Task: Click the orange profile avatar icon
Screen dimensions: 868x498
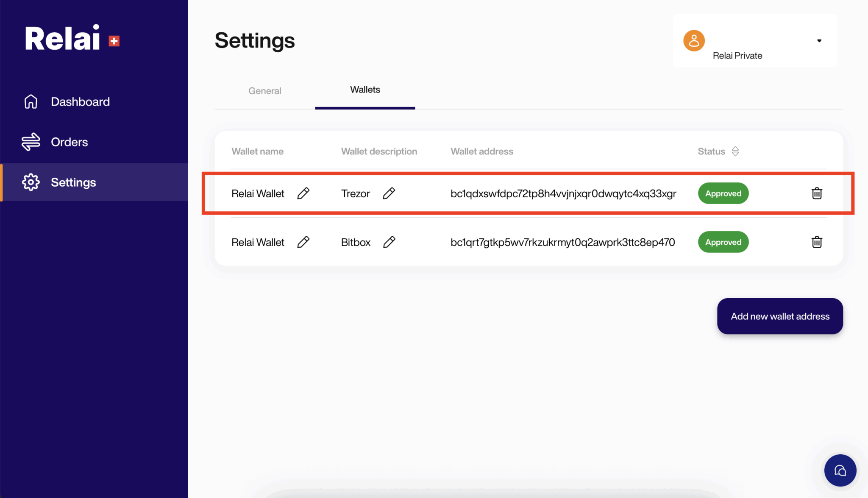Action: click(694, 41)
